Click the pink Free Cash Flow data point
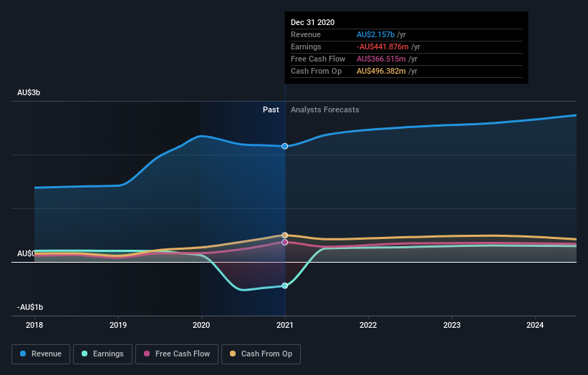 [x=285, y=243]
